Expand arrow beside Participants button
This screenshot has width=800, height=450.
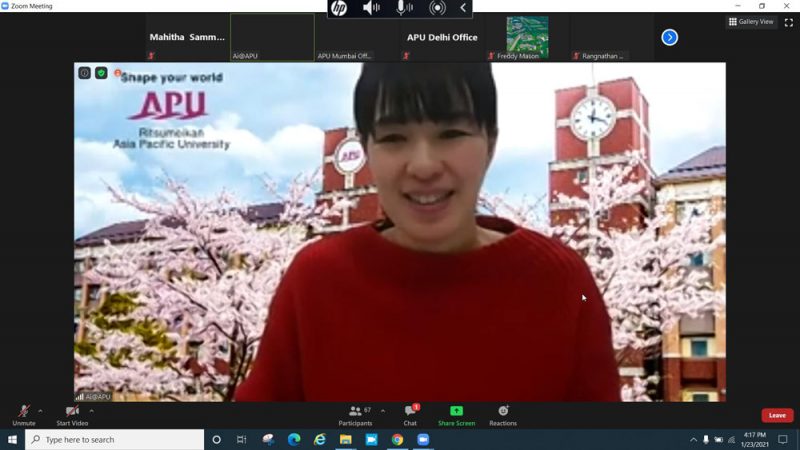point(383,411)
